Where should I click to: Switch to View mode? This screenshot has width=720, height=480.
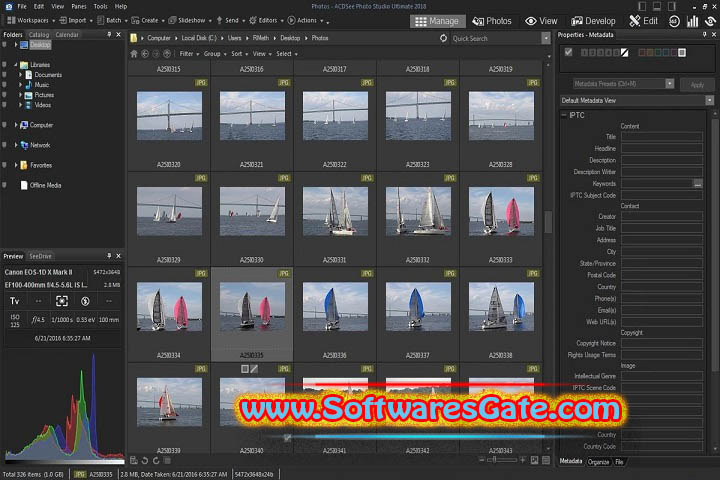541,21
